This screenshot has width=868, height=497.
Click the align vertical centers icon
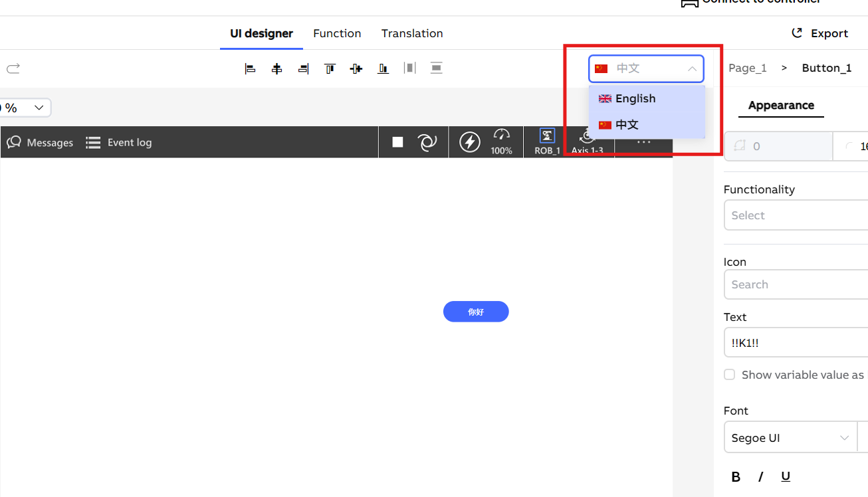[x=356, y=68]
